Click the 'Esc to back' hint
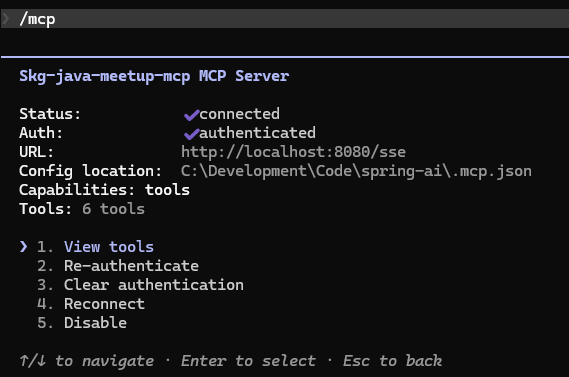569x377 pixels. coord(392,361)
